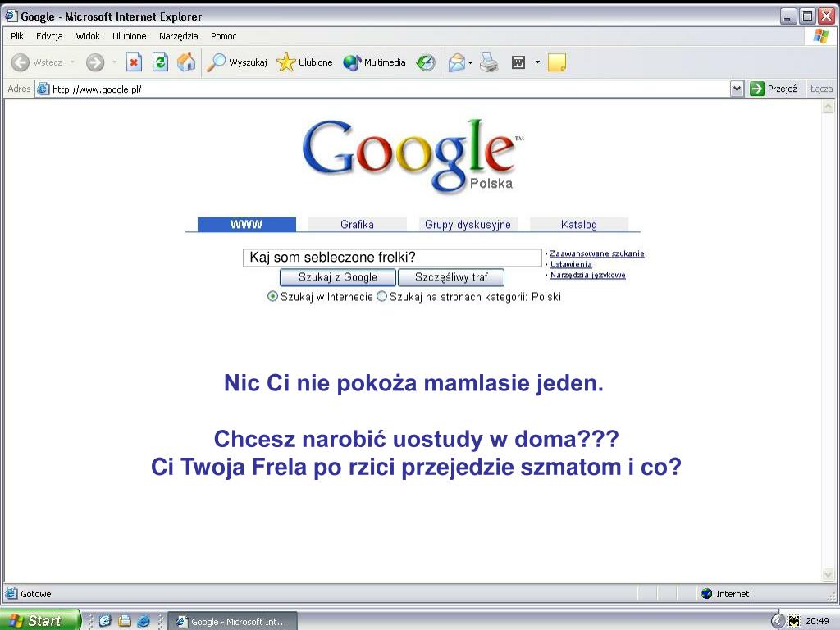Open the Windows Start button
The image size is (840, 630).
coord(40,620)
